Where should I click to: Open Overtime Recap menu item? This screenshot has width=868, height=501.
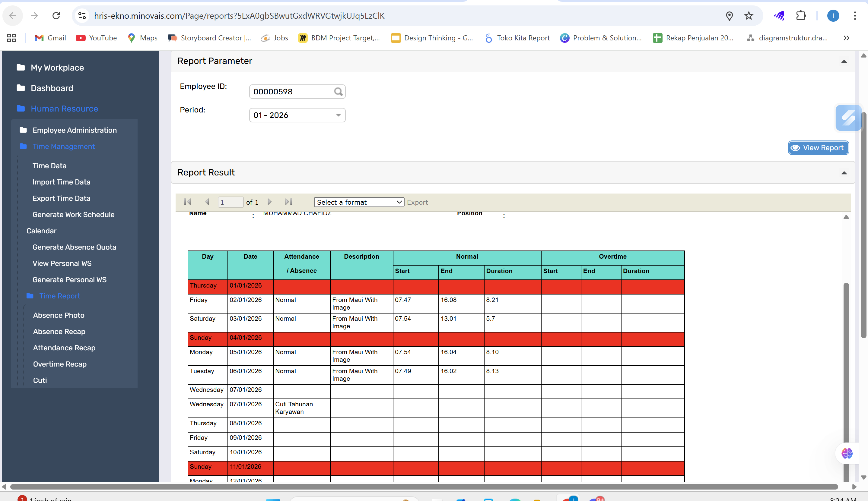click(59, 364)
